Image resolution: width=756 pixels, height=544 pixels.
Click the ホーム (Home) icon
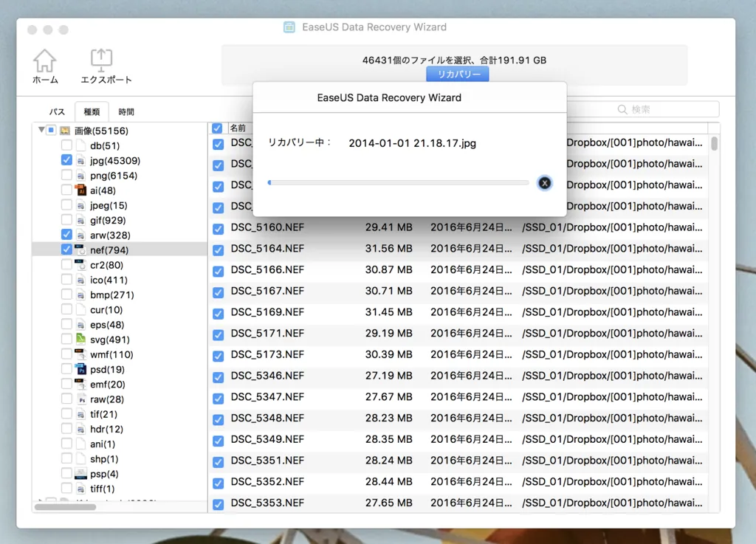44,58
